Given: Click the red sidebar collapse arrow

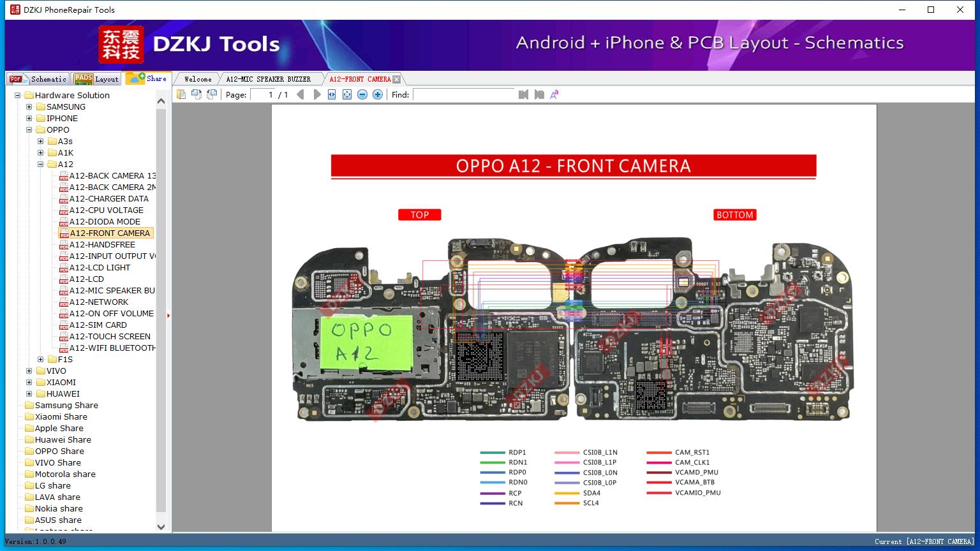Looking at the screenshot, I should click(168, 315).
